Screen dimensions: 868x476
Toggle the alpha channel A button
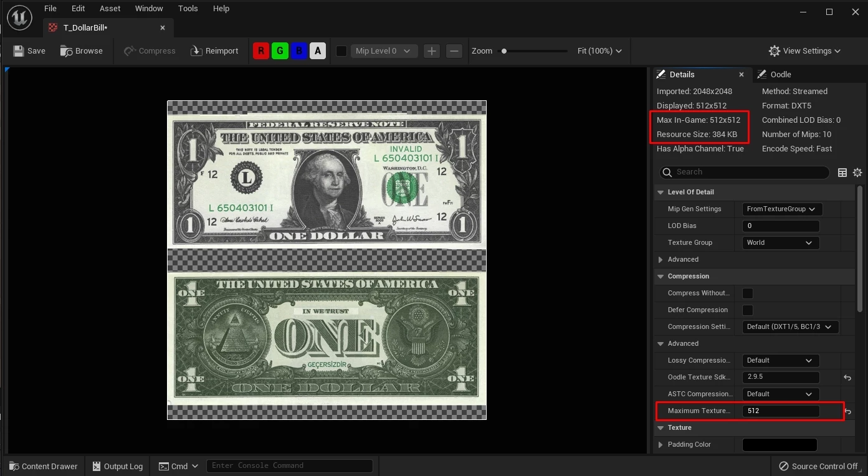(318, 51)
